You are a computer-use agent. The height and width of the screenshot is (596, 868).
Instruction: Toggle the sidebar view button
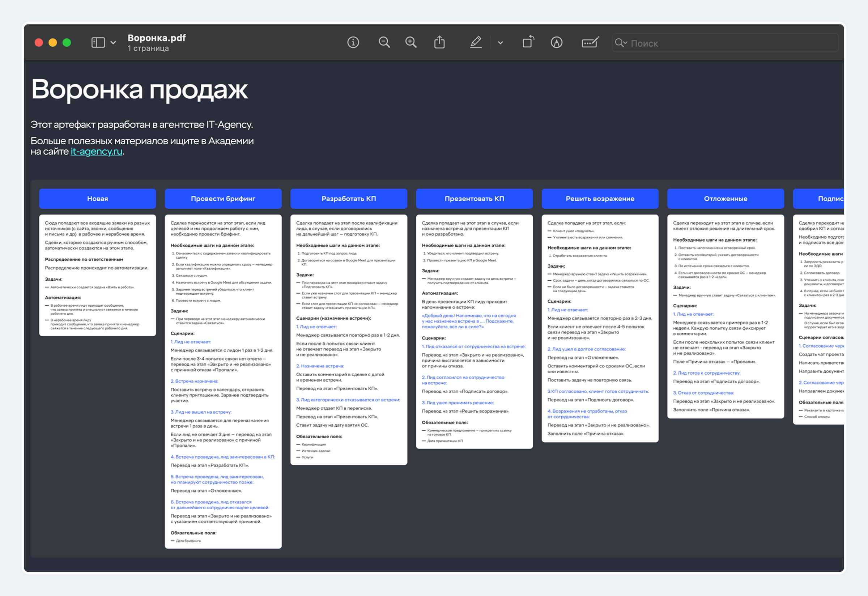98,43
